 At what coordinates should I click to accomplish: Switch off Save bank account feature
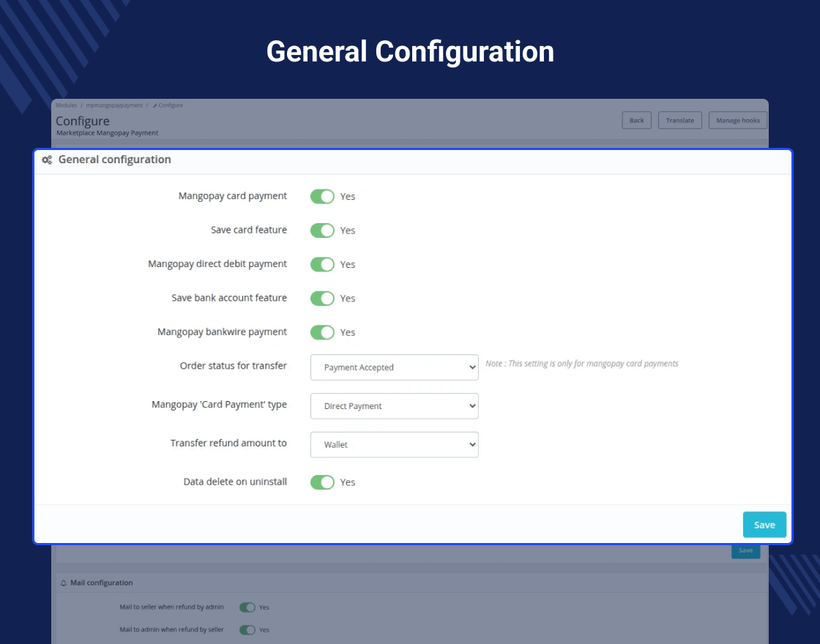[x=322, y=299]
